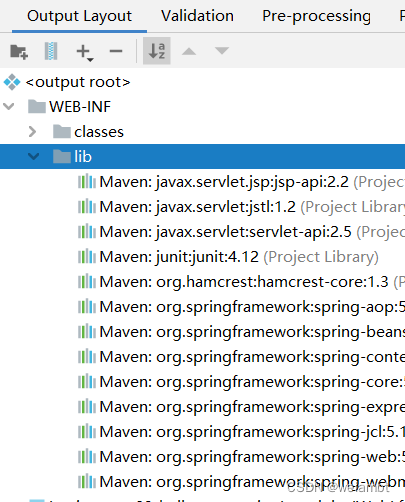This screenshot has height=502, width=405.
Task: Select the spring-aop library entry
Action: click(x=252, y=307)
